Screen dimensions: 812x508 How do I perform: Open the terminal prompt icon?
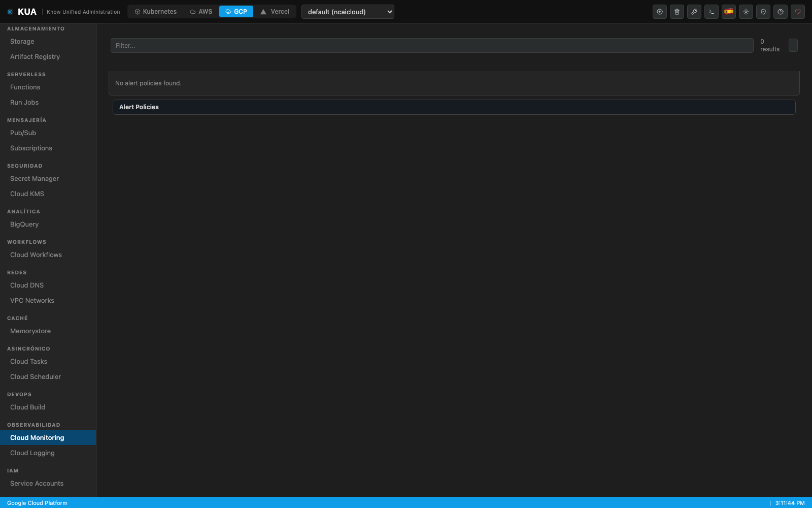coord(712,12)
